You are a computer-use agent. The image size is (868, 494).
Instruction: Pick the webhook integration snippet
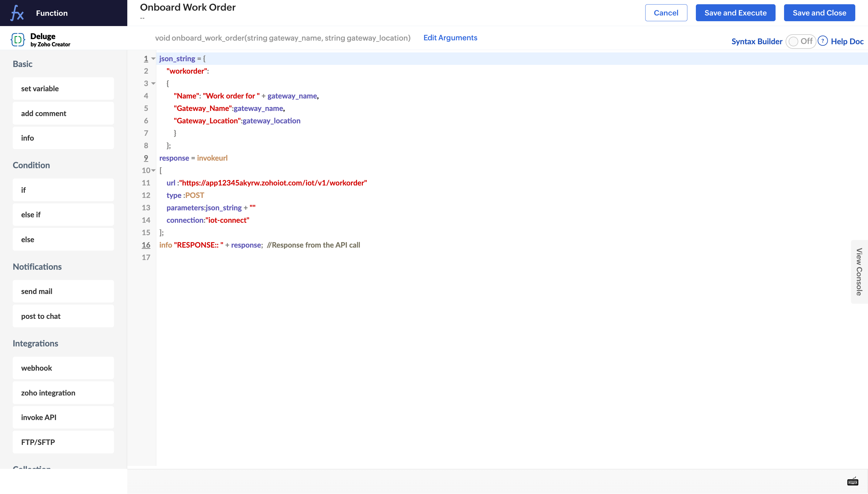coord(63,368)
